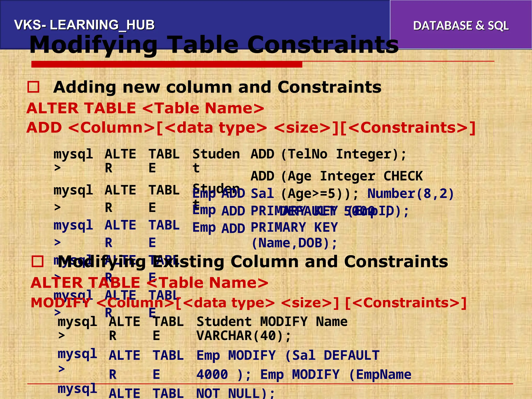Click the ADD (TelNo Integer); statement
The width and height of the screenshot is (532, 399).
click(328, 154)
